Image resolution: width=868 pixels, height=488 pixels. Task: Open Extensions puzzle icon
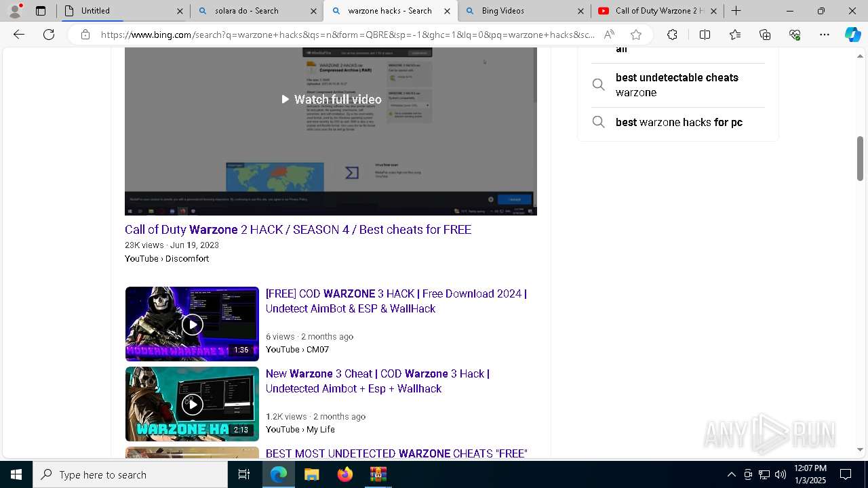(x=672, y=35)
